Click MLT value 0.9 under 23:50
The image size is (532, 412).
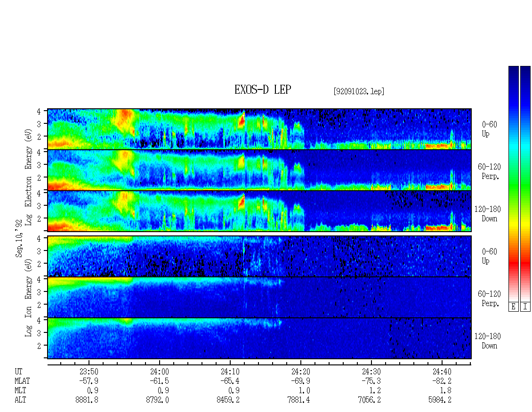click(x=93, y=391)
